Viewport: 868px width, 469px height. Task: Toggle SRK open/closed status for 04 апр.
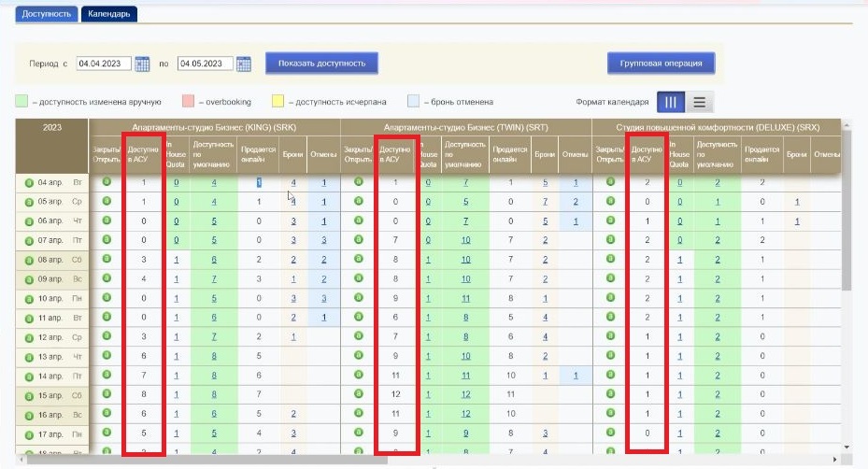(107, 181)
